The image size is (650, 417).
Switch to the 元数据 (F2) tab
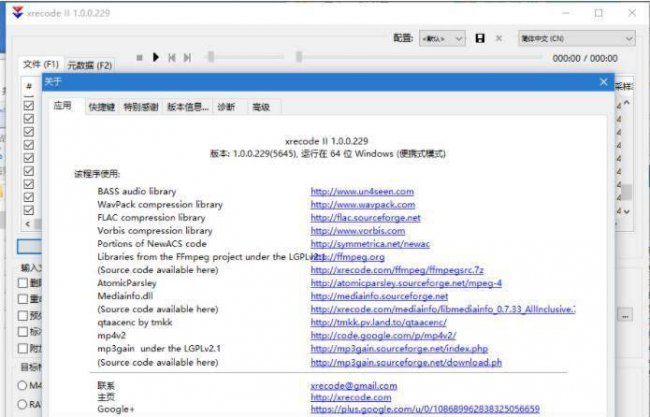click(90, 65)
